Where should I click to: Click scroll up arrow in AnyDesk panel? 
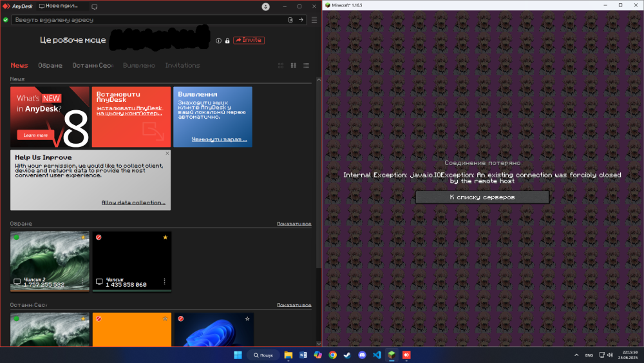pos(319,79)
